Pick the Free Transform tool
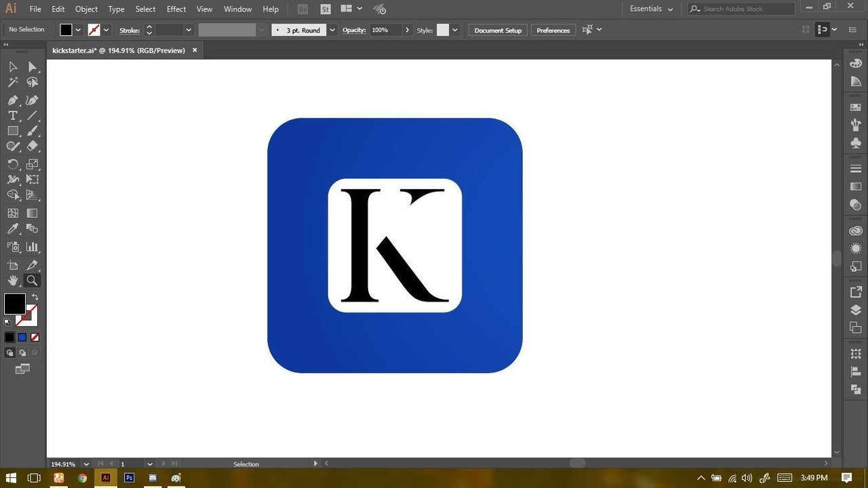The width and height of the screenshot is (868, 488). pos(32,180)
